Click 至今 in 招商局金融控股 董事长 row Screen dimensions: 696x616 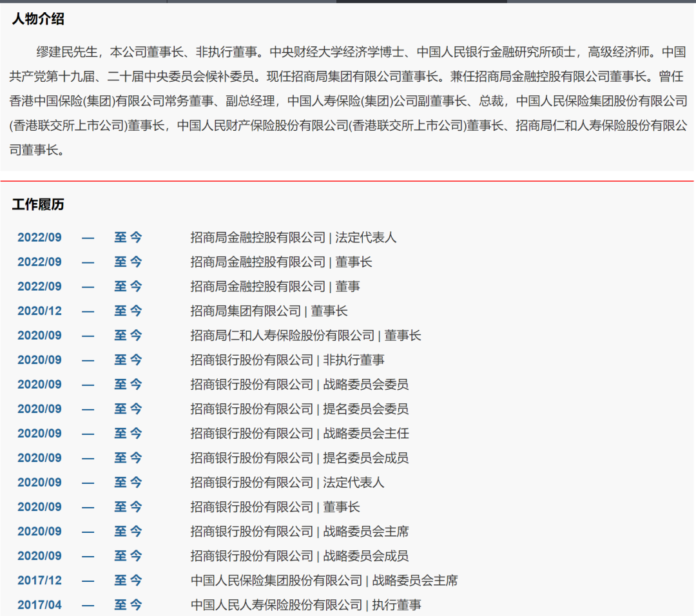pos(128,262)
